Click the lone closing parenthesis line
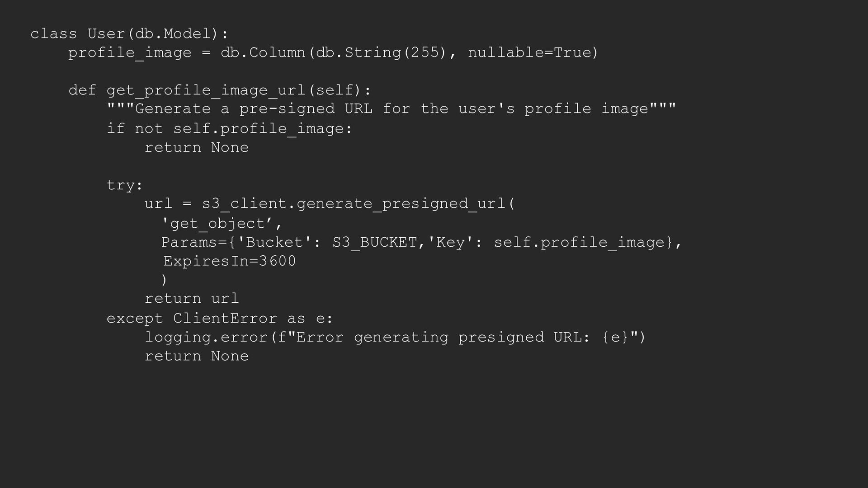Image resolution: width=868 pixels, height=488 pixels. coord(164,280)
